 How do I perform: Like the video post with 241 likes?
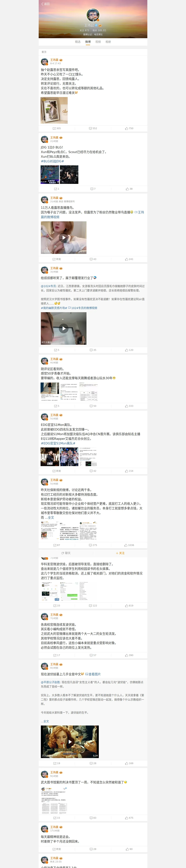(x=129, y=259)
